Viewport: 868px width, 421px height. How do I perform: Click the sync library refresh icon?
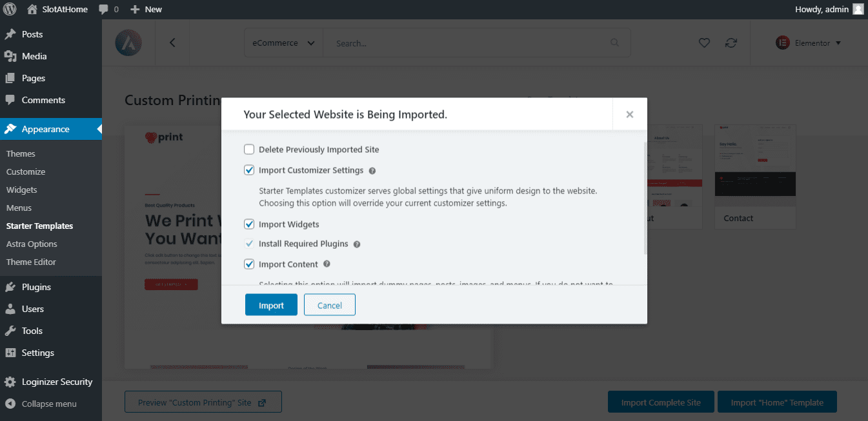click(731, 43)
